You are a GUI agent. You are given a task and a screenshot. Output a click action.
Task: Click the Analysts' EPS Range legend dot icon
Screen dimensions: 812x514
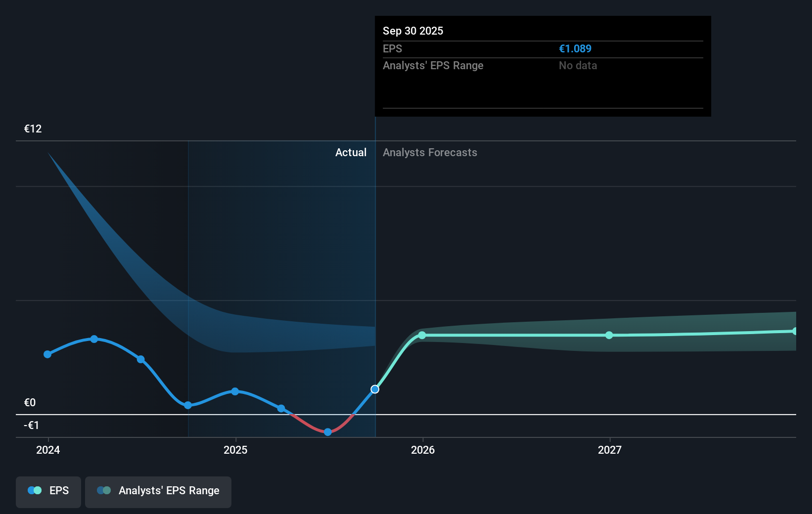click(x=104, y=490)
